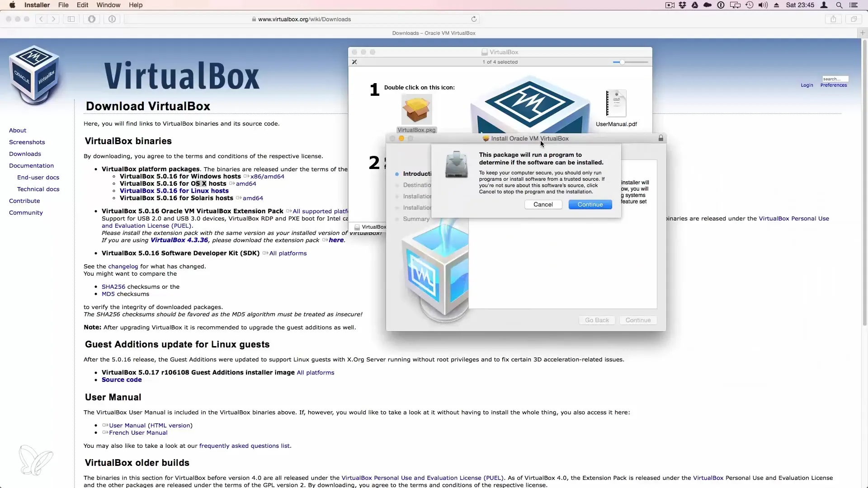Click the Safari address bar URL field
This screenshot has height=488, width=868.
click(301, 19)
